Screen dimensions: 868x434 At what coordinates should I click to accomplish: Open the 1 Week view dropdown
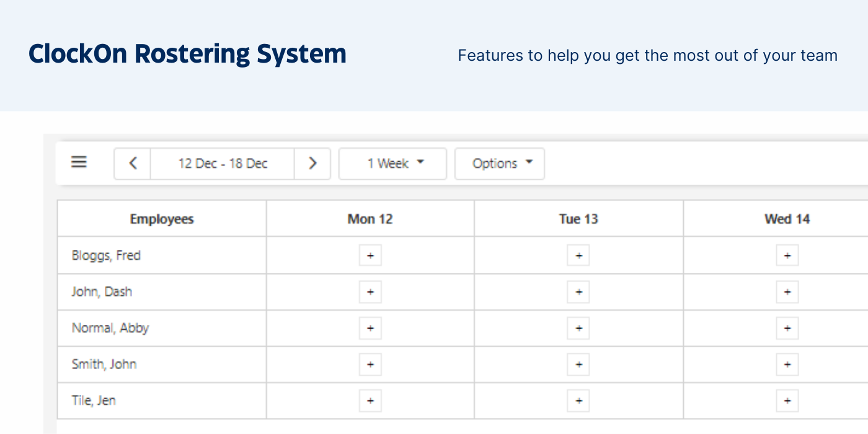point(392,163)
